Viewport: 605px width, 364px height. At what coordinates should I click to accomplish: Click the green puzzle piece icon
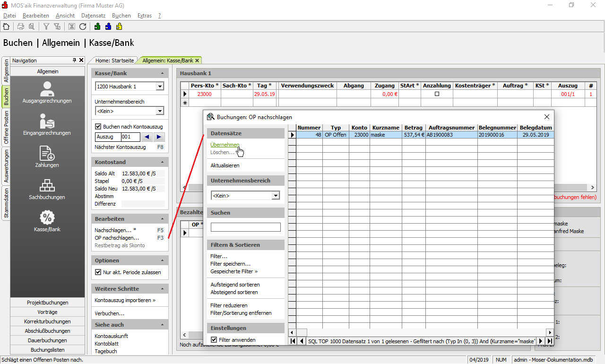point(97,26)
